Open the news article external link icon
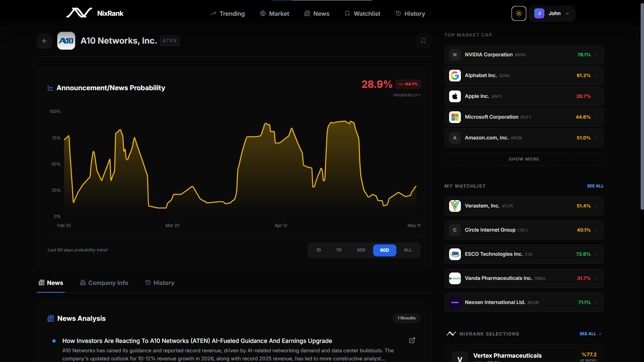The width and height of the screenshot is (644, 362). click(412, 340)
